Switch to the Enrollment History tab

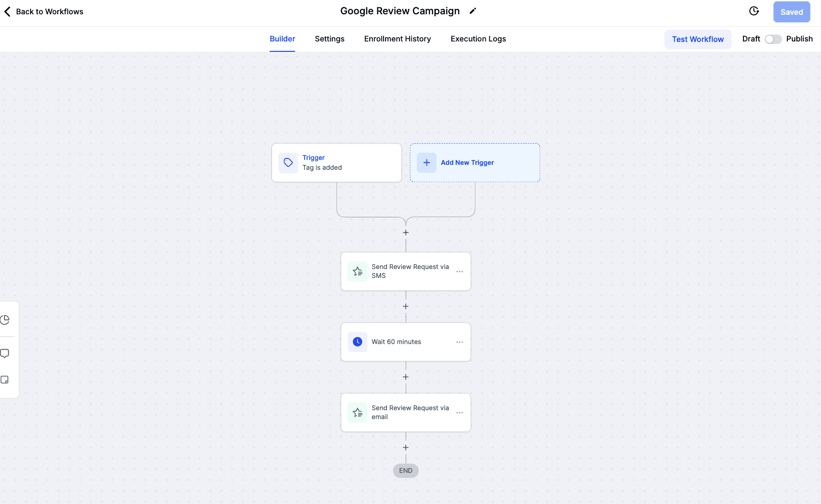pos(397,39)
